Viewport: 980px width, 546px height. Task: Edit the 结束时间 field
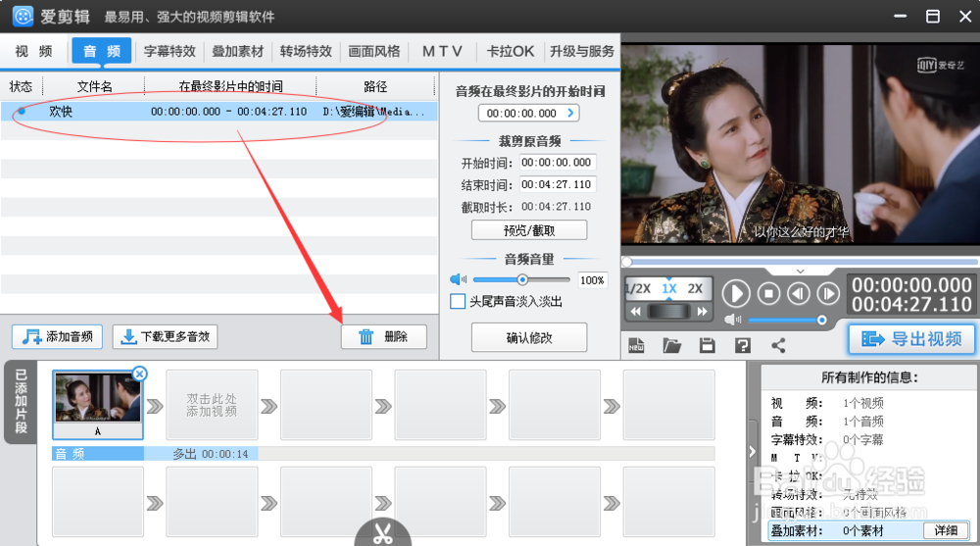(557, 184)
